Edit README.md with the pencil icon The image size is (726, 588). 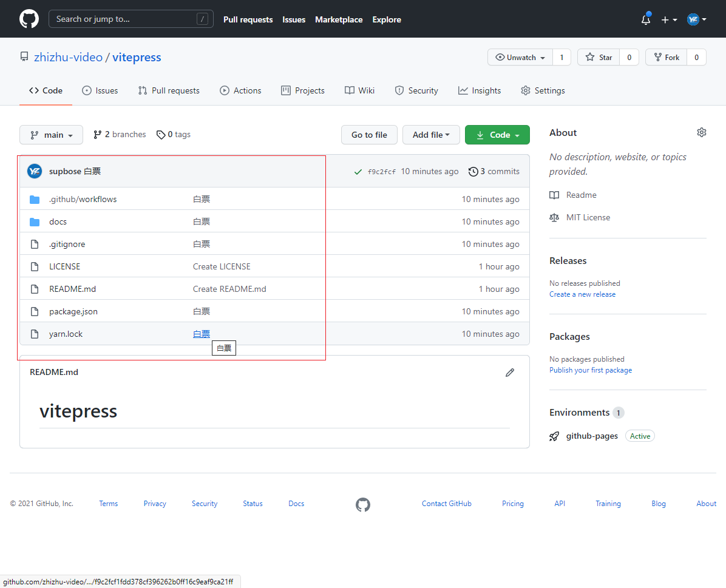510,372
